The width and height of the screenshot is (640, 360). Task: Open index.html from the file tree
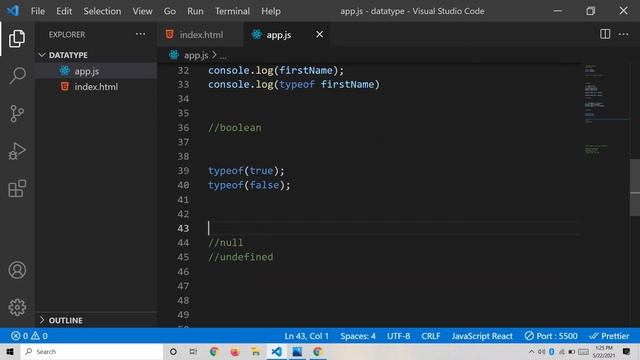(x=96, y=87)
